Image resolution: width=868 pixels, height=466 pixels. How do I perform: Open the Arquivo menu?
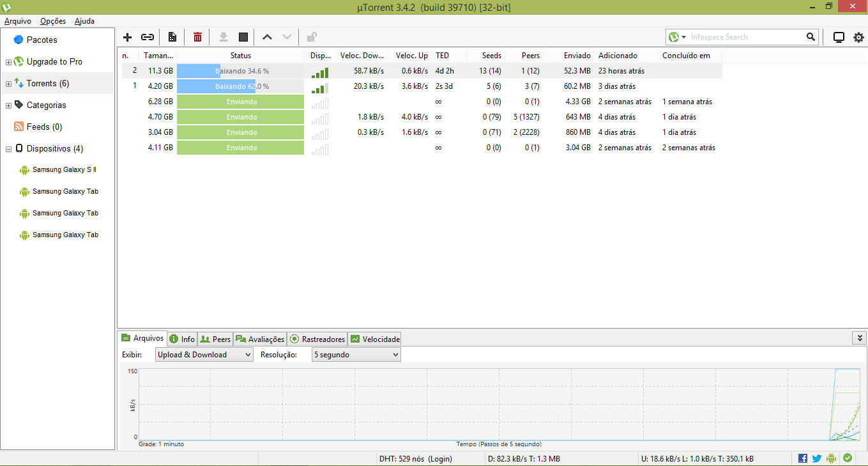click(17, 21)
